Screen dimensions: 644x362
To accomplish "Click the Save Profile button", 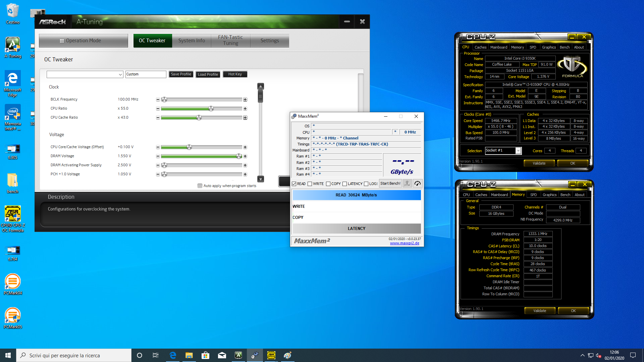I will (x=181, y=74).
